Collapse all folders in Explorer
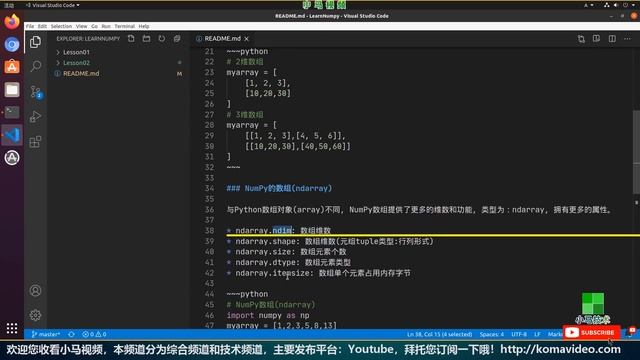Image resolution: width=640 pixels, height=360 pixels. coord(177,38)
